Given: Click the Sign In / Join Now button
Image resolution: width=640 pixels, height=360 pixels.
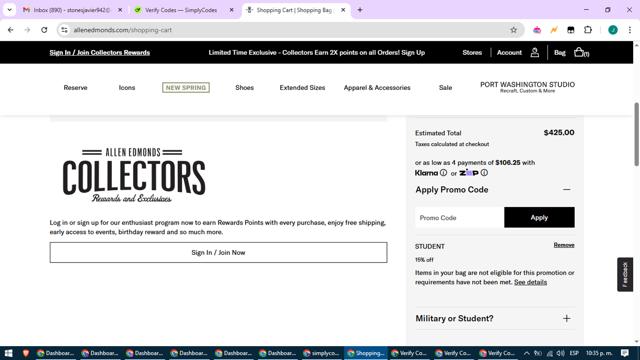Looking at the screenshot, I should click(218, 252).
